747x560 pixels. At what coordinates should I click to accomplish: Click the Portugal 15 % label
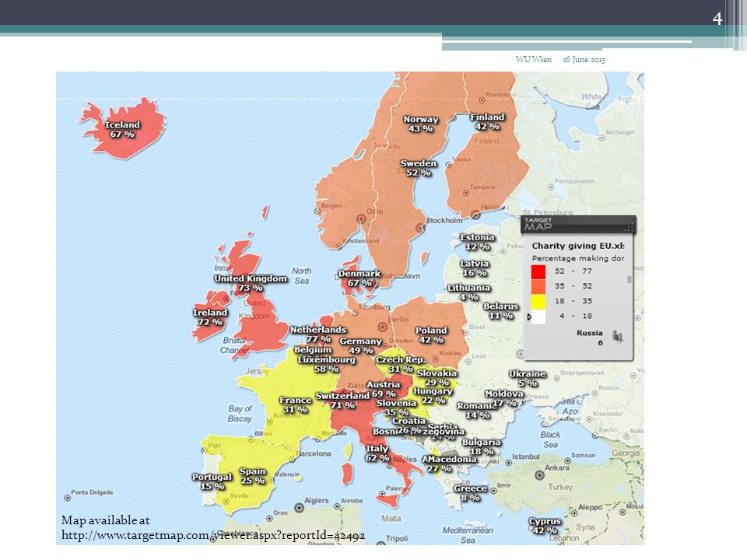click(x=212, y=481)
